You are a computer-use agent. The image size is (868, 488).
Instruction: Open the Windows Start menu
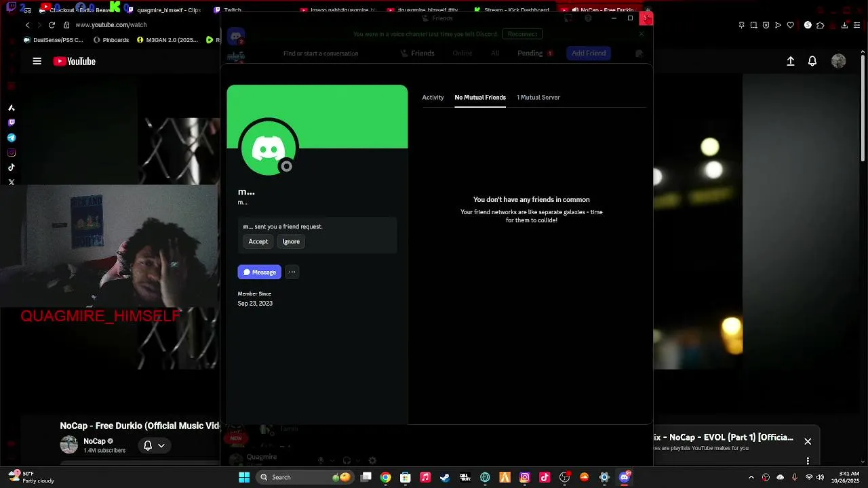(244, 477)
